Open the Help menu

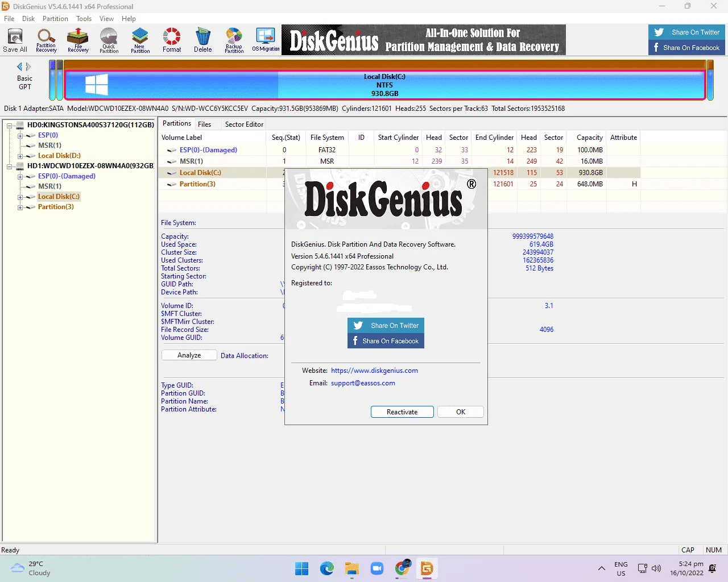129,19
